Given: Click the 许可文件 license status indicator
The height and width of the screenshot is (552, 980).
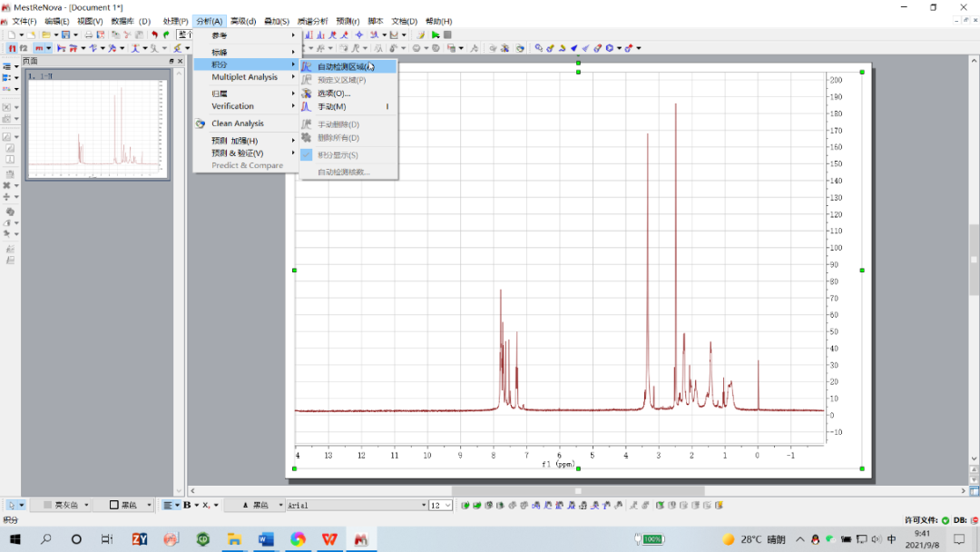Looking at the screenshot, I should tap(926, 520).
